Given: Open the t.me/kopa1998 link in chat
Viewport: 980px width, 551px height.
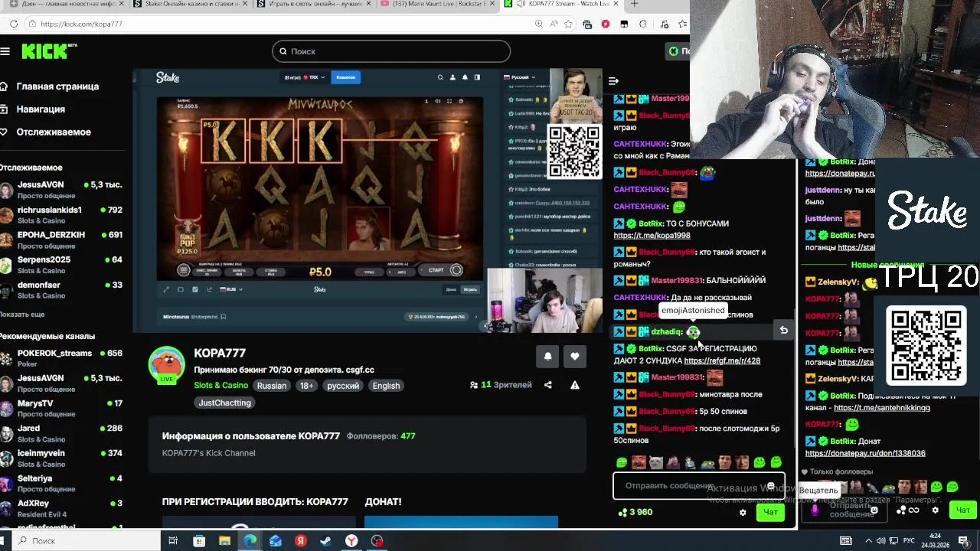Looking at the screenshot, I should 652,236.
